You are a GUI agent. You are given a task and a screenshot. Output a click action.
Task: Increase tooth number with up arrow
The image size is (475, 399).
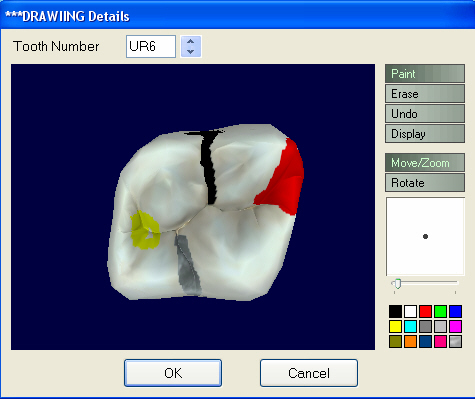191,41
